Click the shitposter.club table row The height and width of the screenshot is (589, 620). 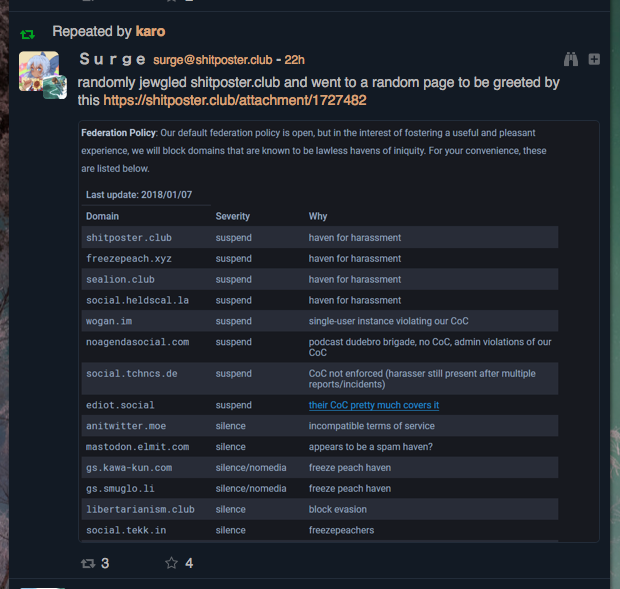[319, 238]
